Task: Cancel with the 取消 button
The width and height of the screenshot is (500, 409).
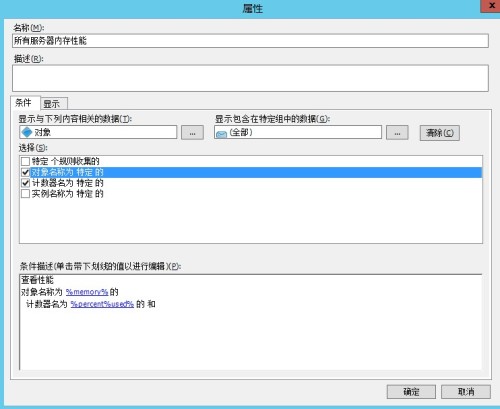Action: click(x=466, y=392)
